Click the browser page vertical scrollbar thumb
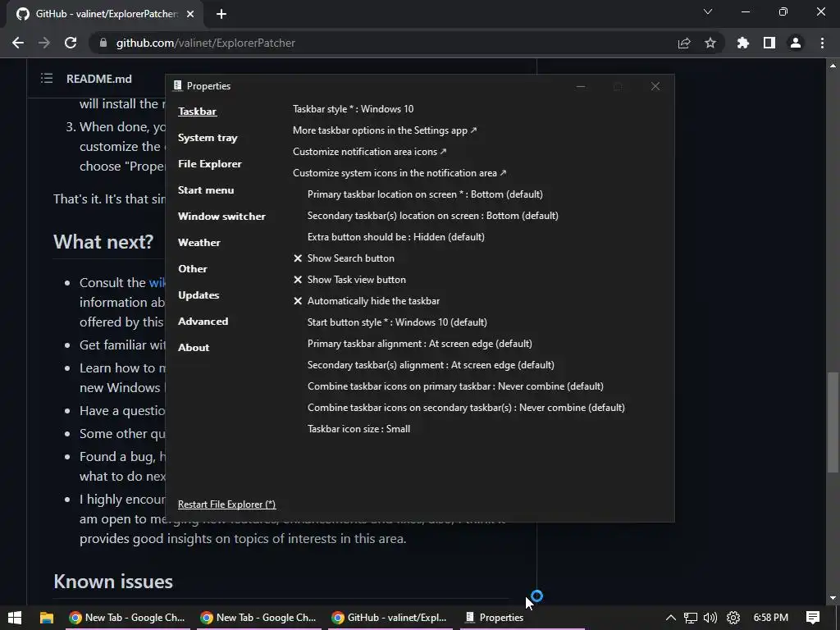840x630 pixels. [x=833, y=422]
